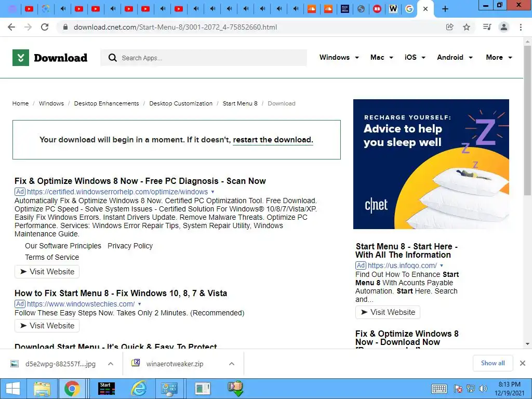Open the Start Menu 8 breadcrumb
The width and height of the screenshot is (532, 399).
[x=240, y=103]
